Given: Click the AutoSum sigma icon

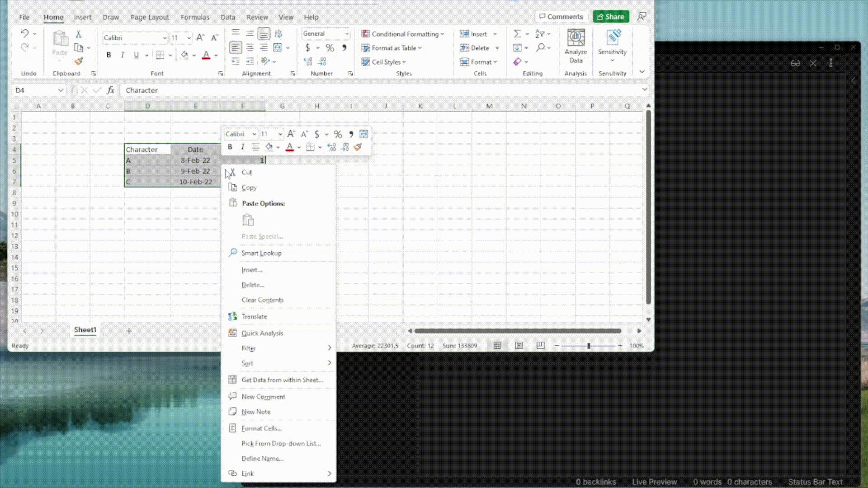Looking at the screenshot, I should 517,34.
